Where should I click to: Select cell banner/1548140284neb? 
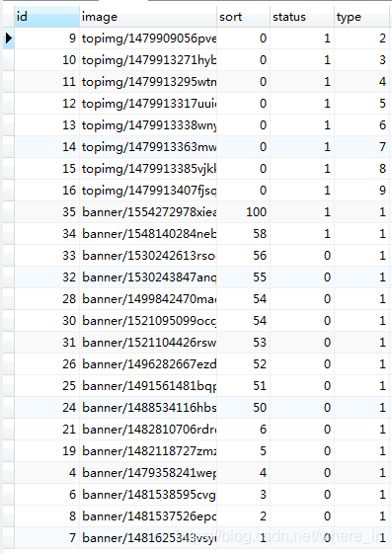pos(148,234)
